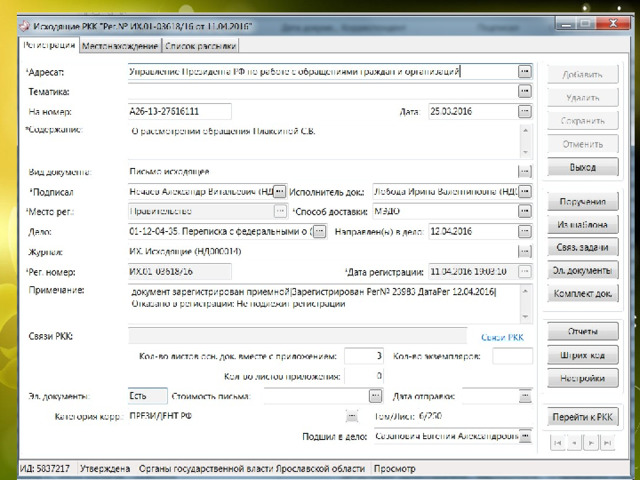Open the Дата отправки date picker button
Viewport: 640px width, 480px height.
pyautogui.click(x=524, y=396)
